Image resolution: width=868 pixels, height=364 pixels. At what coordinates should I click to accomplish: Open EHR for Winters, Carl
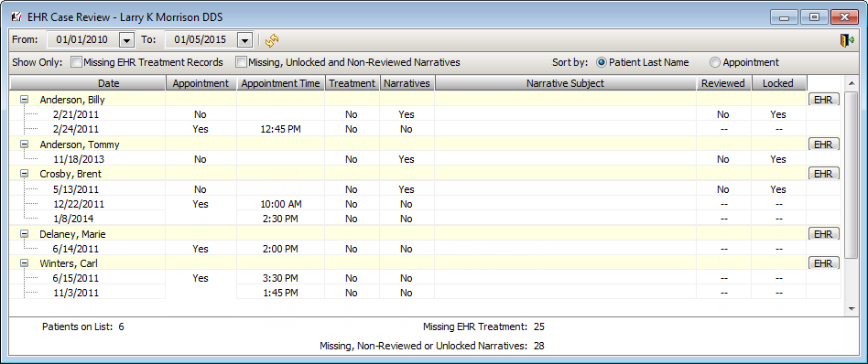tap(824, 262)
